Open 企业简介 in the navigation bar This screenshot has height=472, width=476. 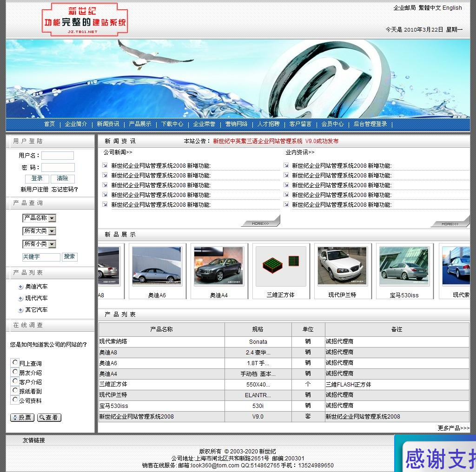[x=76, y=124]
